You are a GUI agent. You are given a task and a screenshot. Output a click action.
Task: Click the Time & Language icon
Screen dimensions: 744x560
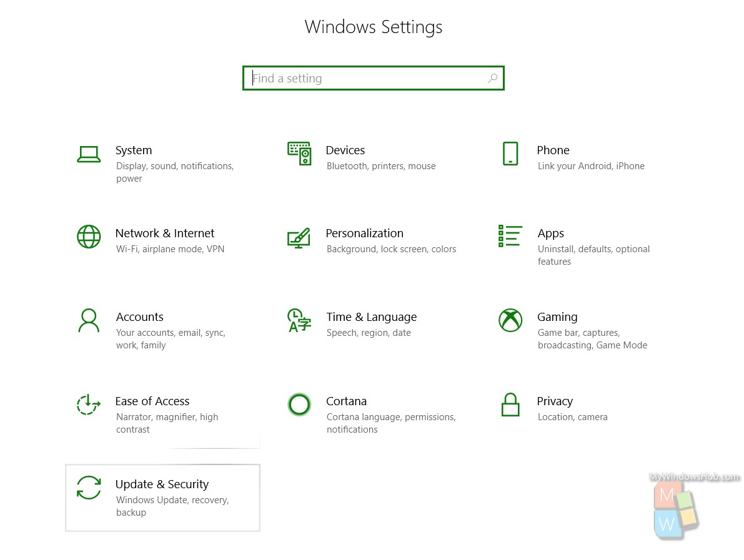coord(299,320)
